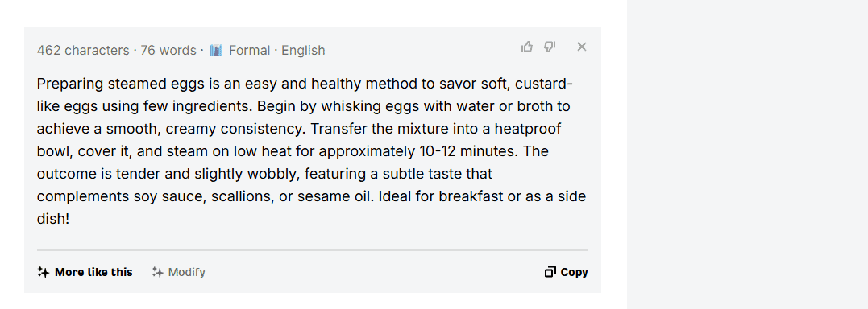Click the 462 characters count
Viewport: 868px width, 309px height.
(x=83, y=51)
